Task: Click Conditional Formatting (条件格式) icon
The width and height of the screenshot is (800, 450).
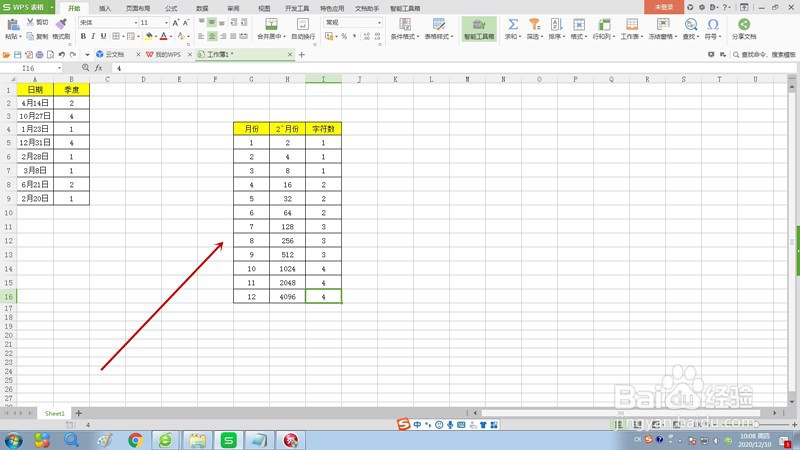Action: (x=405, y=24)
